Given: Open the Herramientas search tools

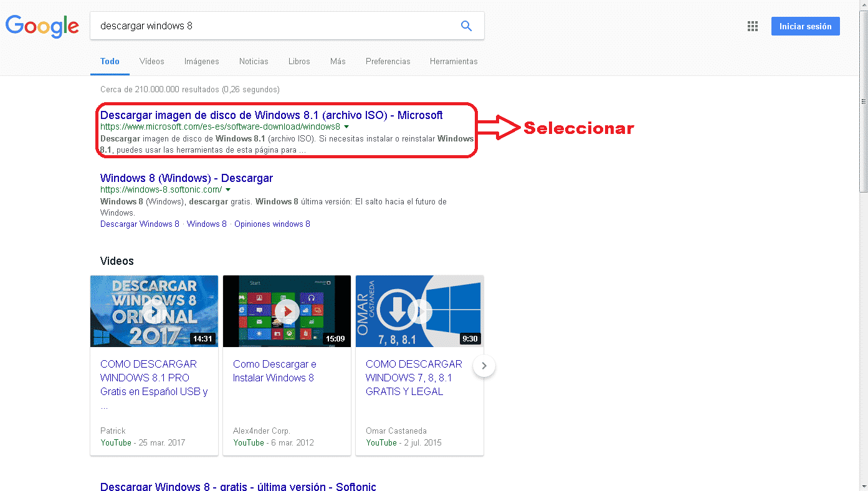Looking at the screenshot, I should (453, 62).
